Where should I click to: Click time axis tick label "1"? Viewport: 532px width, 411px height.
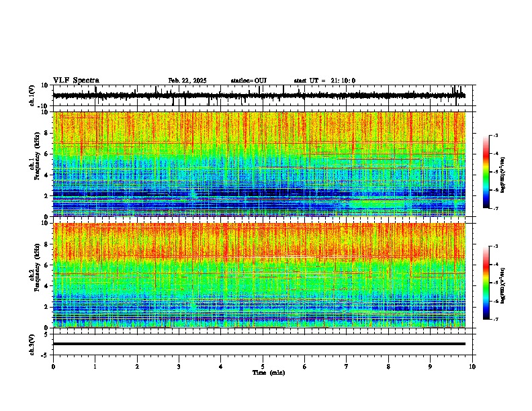coord(95,367)
